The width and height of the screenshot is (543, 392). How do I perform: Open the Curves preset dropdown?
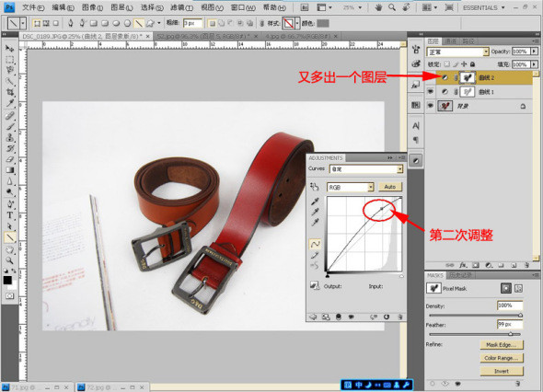click(366, 169)
